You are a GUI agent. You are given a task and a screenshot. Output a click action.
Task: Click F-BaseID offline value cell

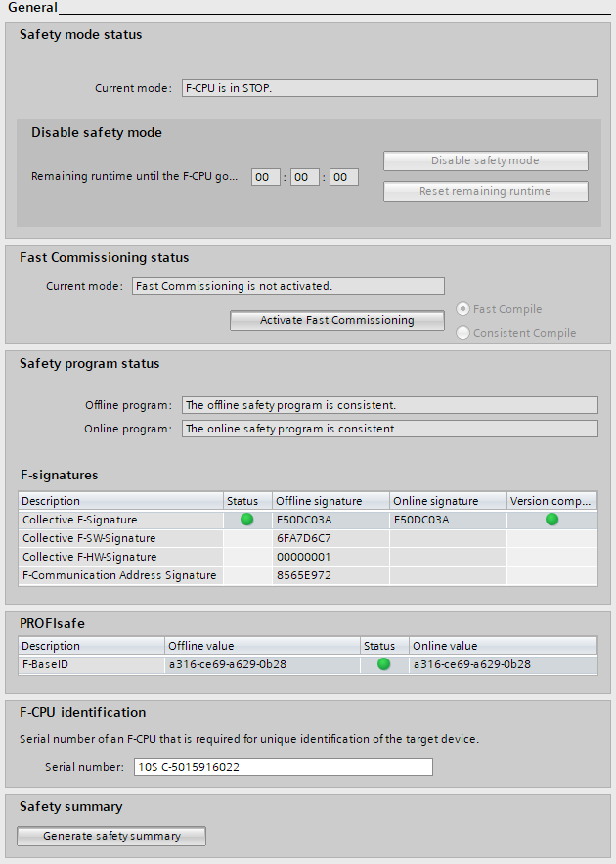pyautogui.click(x=263, y=664)
